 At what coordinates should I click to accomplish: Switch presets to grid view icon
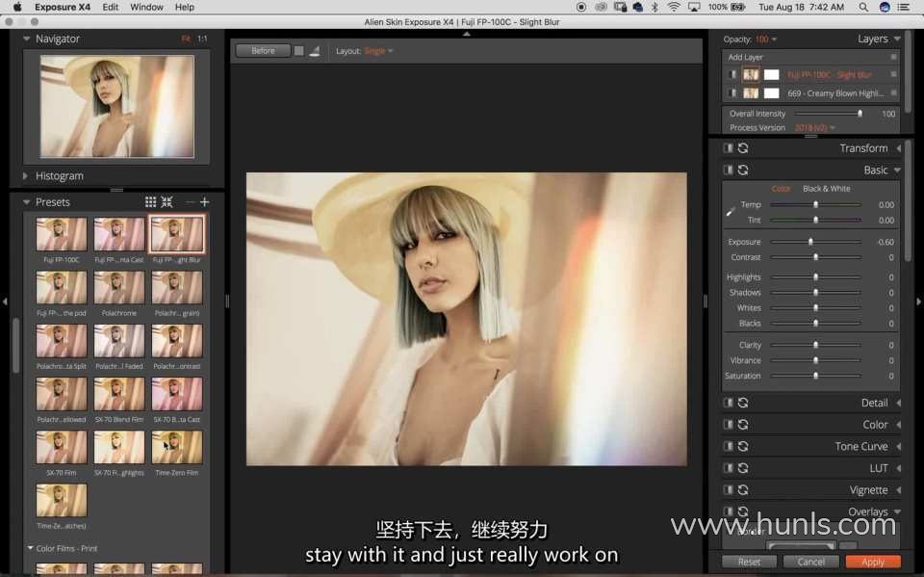coord(150,202)
